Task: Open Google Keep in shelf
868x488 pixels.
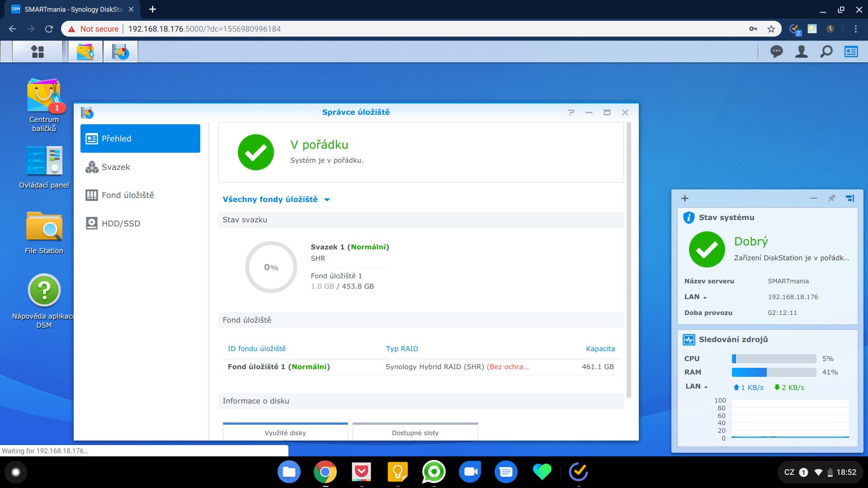Action: coord(397,472)
